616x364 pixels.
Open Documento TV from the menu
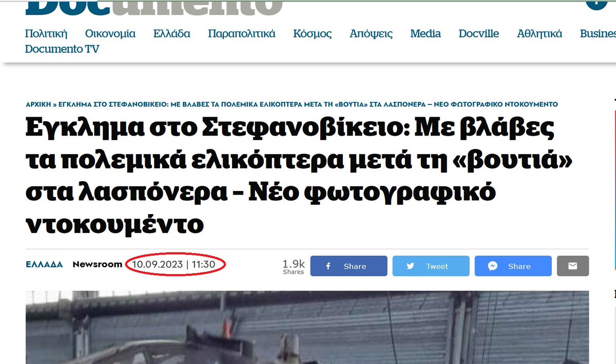pyautogui.click(x=63, y=50)
